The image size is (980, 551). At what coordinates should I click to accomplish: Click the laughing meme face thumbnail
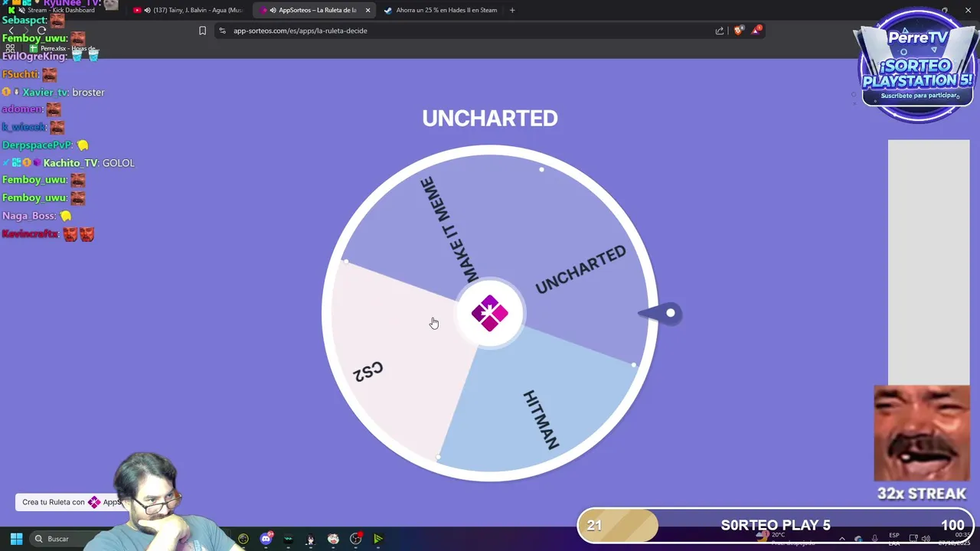(x=922, y=433)
